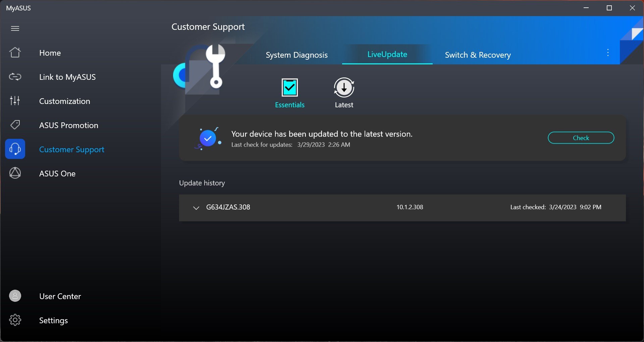
Task: Open the three-dot more options menu
Action: pyautogui.click(x=608, y=53)
